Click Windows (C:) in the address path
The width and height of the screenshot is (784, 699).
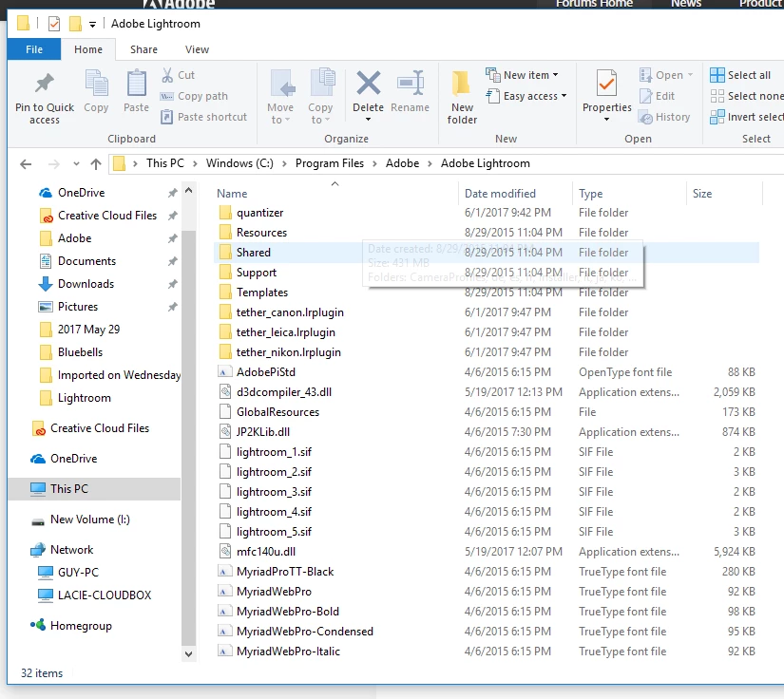(x=239, y=163)
